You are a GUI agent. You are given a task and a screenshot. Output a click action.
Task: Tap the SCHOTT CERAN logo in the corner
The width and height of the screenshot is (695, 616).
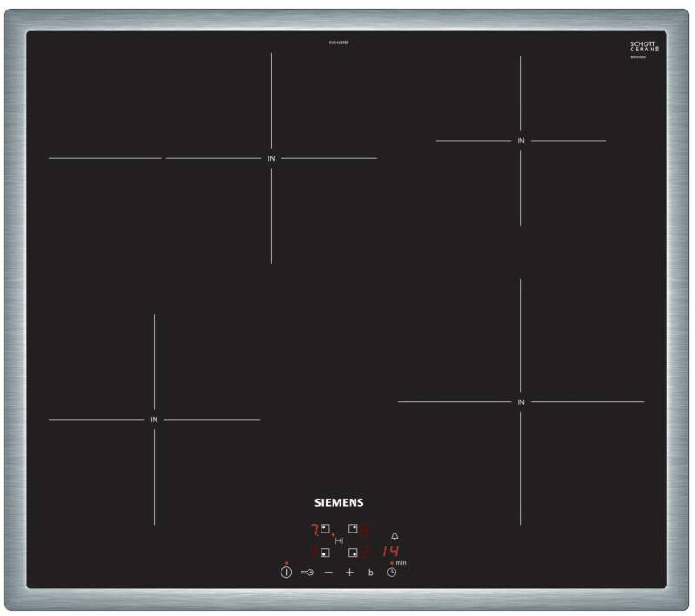tap(644, 47)
